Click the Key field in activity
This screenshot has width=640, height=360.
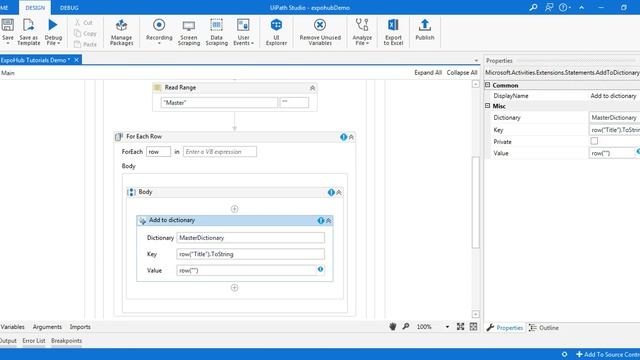251,254
